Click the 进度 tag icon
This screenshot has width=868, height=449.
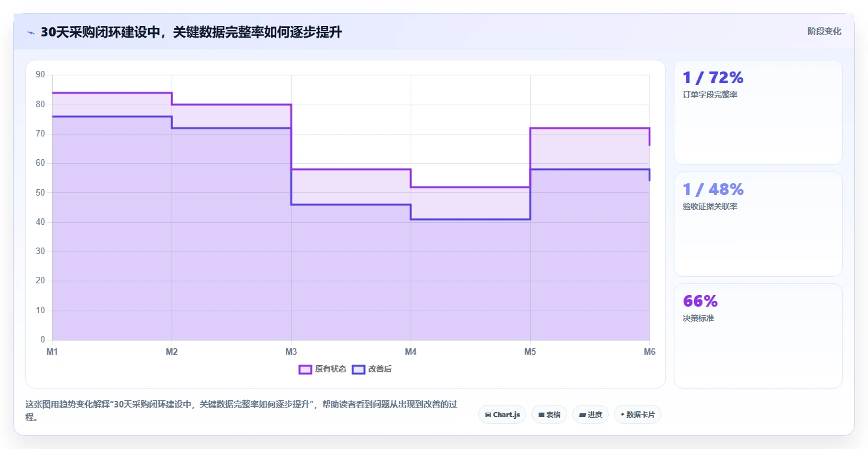pos(582,415)
